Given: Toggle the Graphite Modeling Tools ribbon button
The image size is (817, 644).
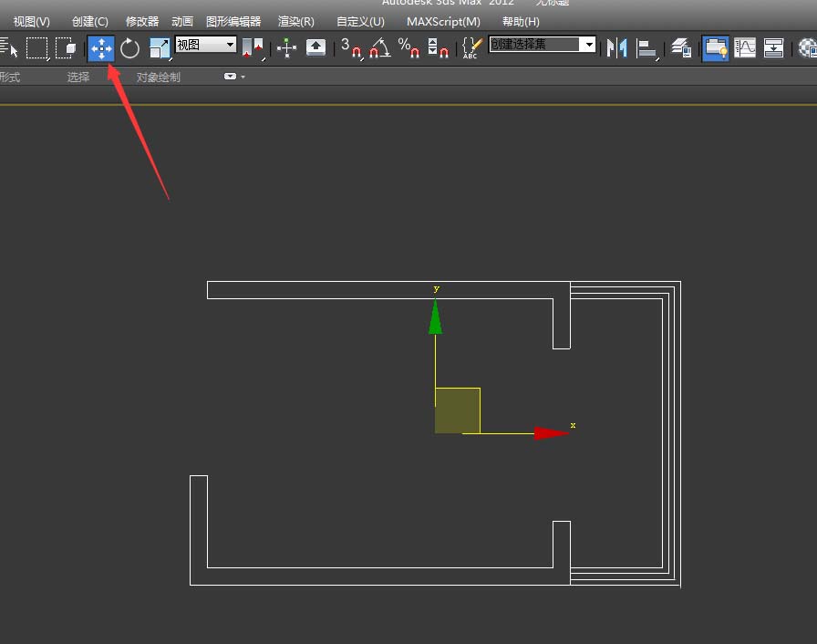Looking at the screenshot, I should pos(716,48).
